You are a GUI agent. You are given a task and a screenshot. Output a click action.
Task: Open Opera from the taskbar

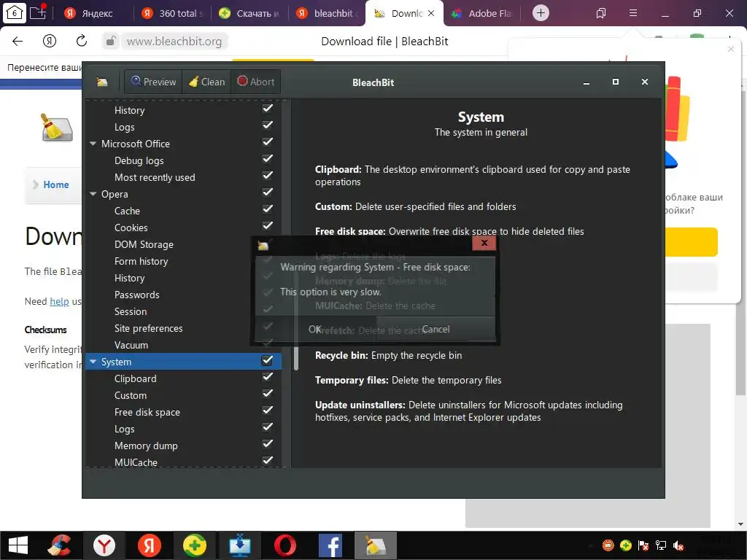(285, 545)
